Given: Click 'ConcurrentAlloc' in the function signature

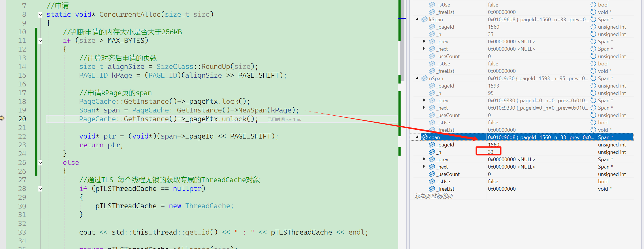Looking at the screenshot, I should point(130,14).
